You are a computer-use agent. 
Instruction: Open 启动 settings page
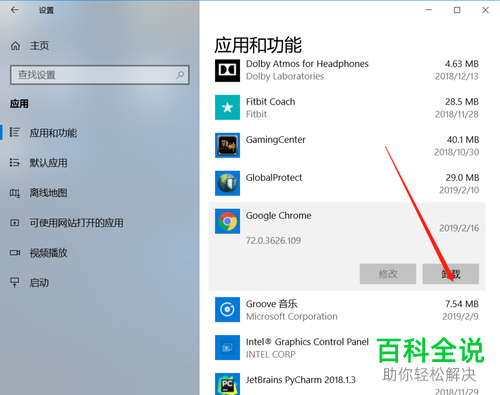click(39, 283)
